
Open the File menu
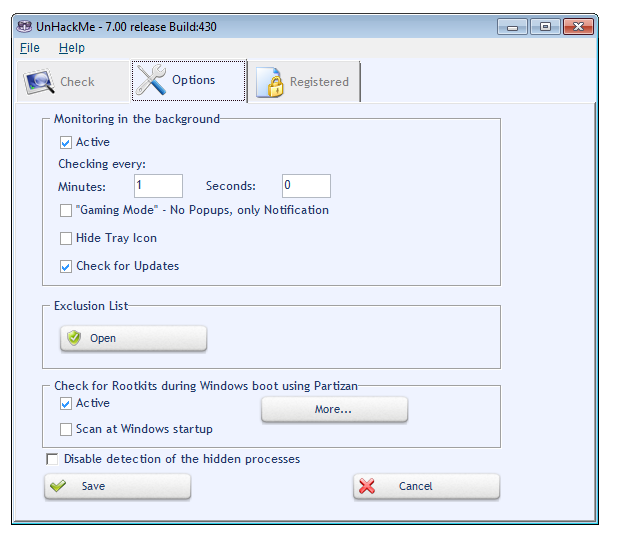coord(30,48)
